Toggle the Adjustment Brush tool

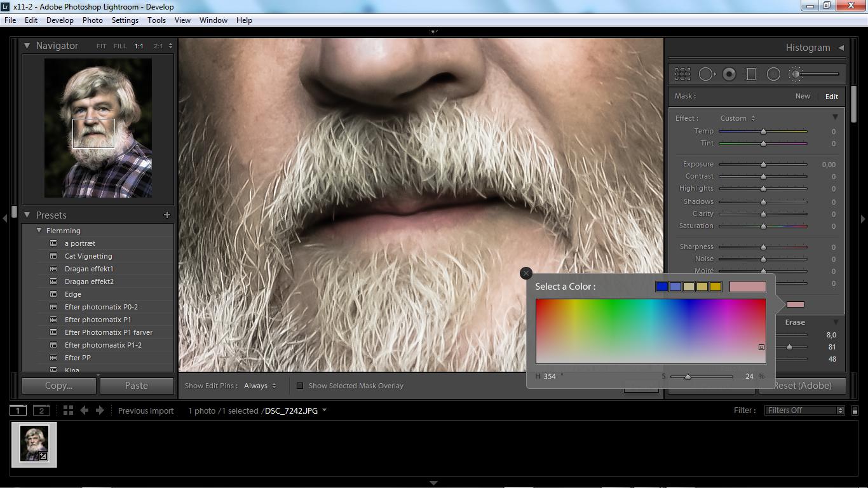coord(796,74)
